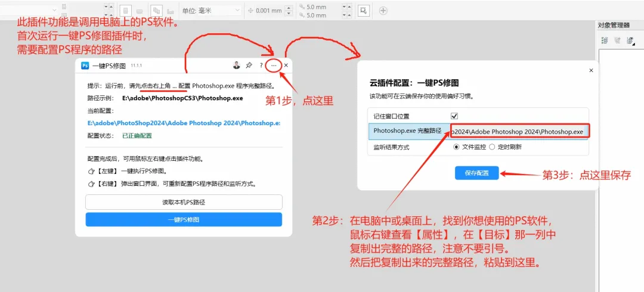Click the blue PS logo icon
The image size is (644, 292).
pyautogui.click(x=85, y=66)
